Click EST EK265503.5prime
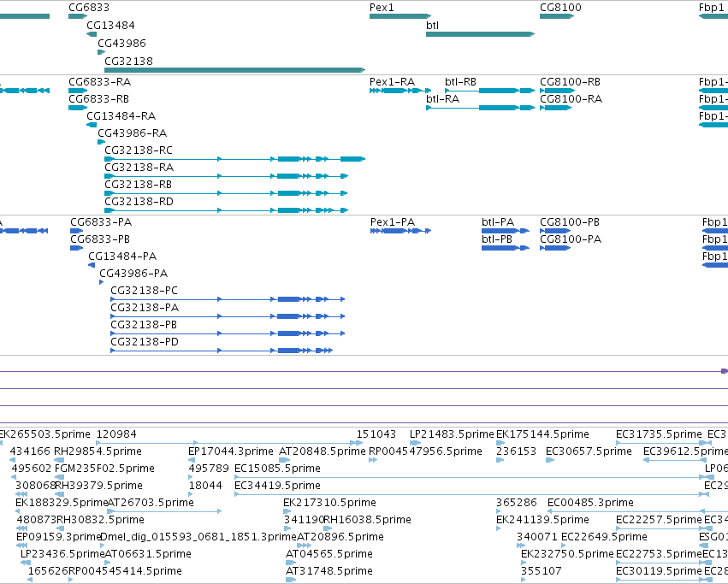The width and height of the screenshot is (728, 584). pyautogui.click(x=45, y=434)
